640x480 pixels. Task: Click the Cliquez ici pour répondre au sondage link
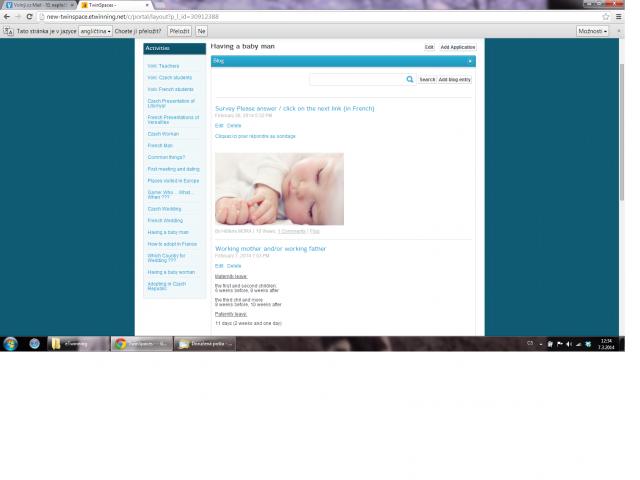tap(255, 136)
